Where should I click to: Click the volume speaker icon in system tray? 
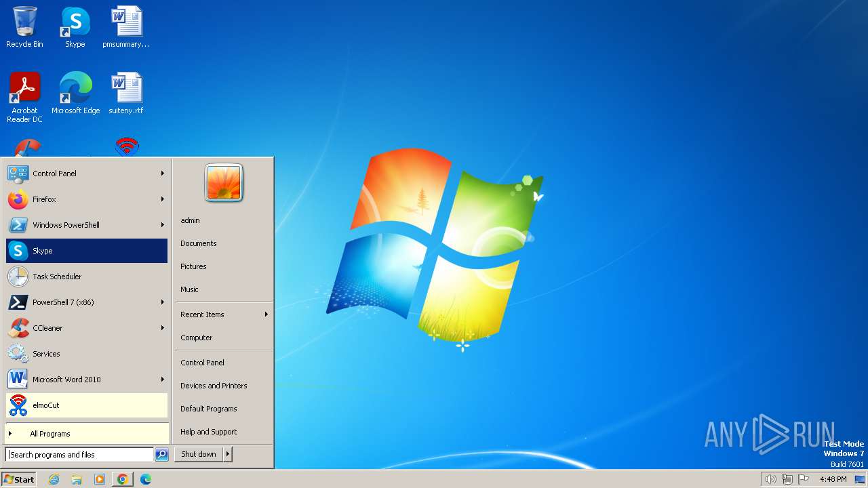[770, 479]
